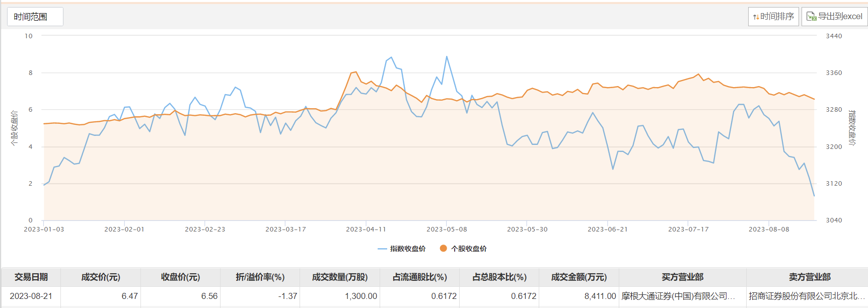This screenshot has width=868, height=308.
Task: Click x-axis label 2023-05-30
Action: (527, 229)
